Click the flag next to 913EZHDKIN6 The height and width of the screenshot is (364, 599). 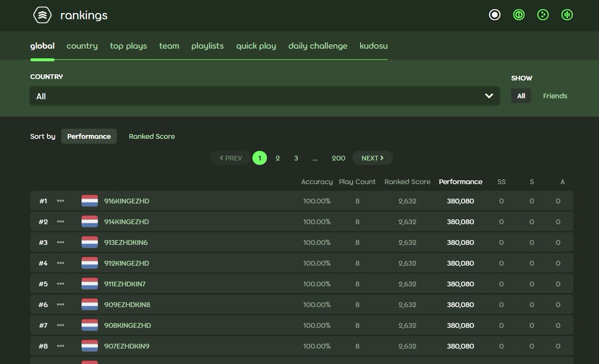click(90, 242)
